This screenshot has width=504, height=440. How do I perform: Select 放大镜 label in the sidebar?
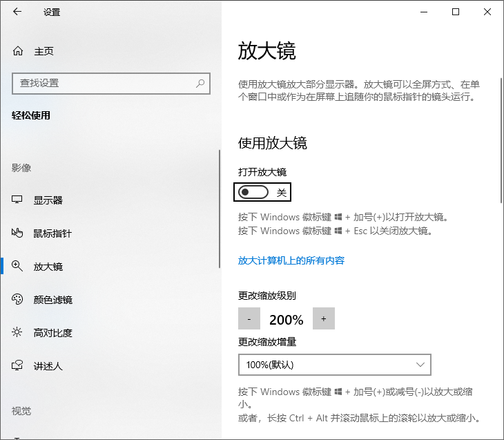[48, 267]
